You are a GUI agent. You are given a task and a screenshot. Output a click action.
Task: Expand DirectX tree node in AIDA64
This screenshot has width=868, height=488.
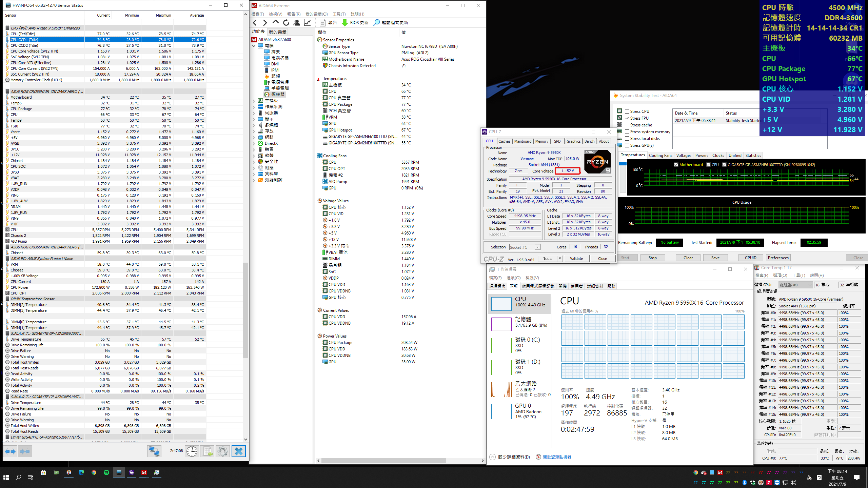click(x=254, y=143)
